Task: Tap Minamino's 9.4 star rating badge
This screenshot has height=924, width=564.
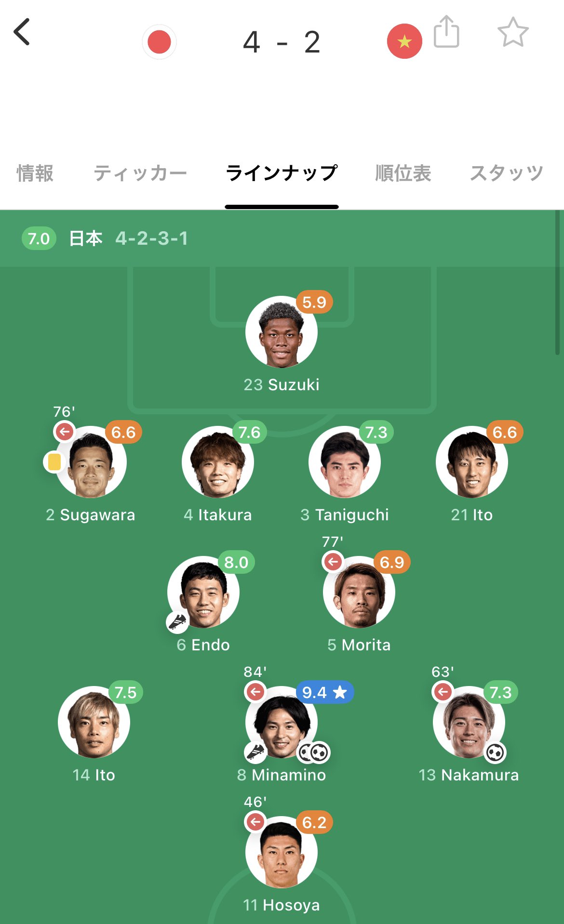Action: (325, 692)
